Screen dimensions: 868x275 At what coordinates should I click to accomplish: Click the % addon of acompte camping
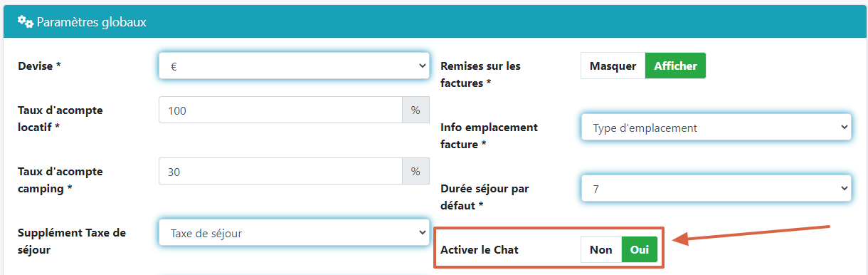pyautogui.click(x=416, y=172)
